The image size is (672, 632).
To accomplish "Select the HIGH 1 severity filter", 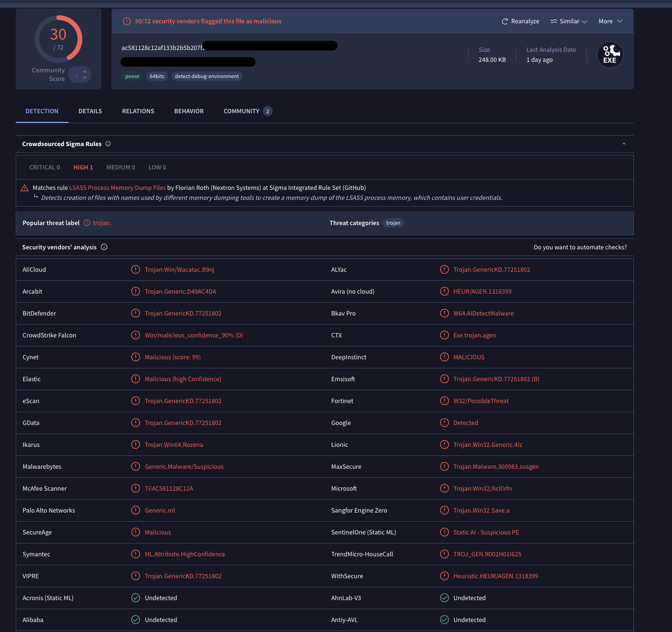I will click(x=83, y=168).
